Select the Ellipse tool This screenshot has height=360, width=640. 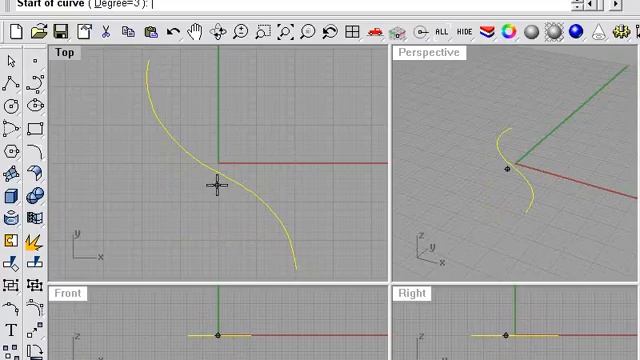pyautogui.click(x=35, y=105)
